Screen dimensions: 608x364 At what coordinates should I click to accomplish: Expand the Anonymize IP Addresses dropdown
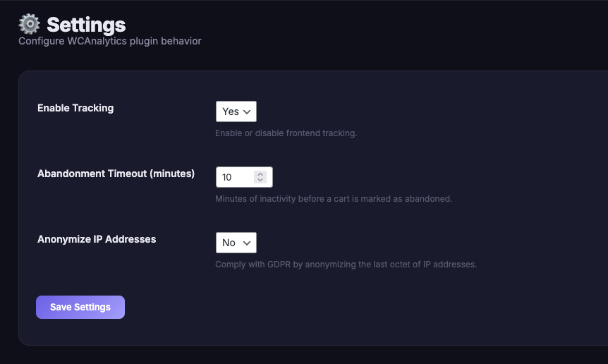coord(236,243)
